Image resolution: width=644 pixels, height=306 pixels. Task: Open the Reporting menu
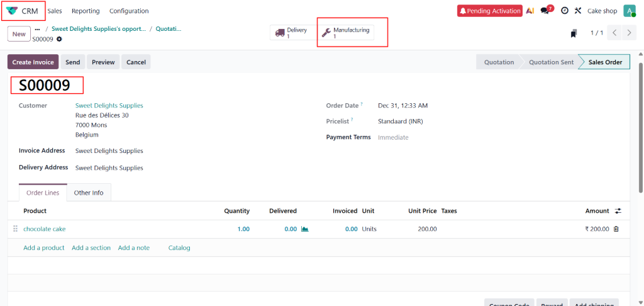tap(86, 11)
